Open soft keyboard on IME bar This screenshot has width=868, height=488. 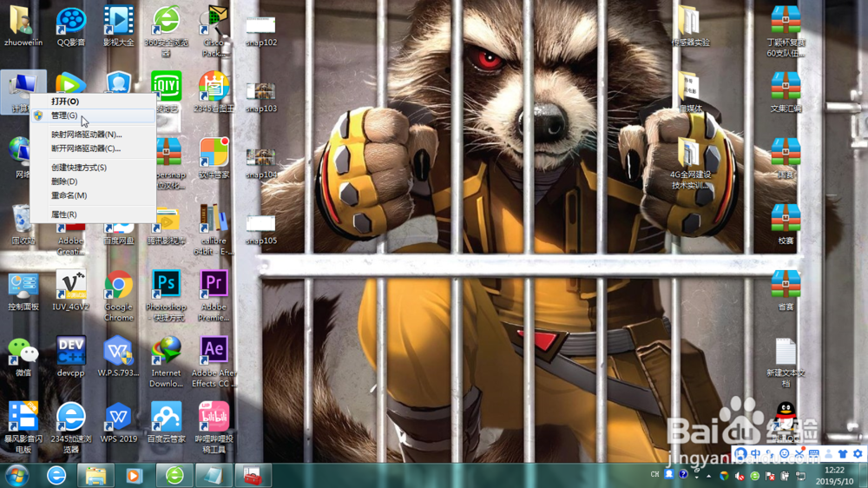pyautogui.click(x=814, y=453)
